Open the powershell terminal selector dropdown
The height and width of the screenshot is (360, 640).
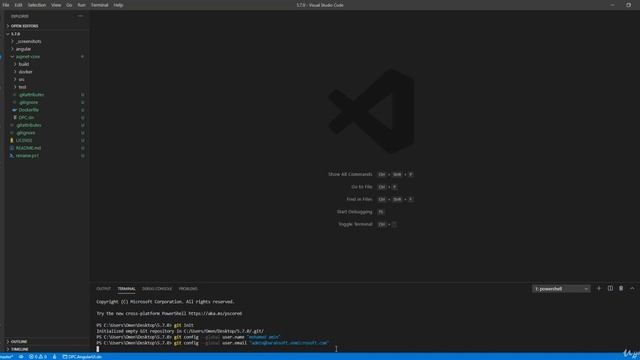(x=561, y=289)
